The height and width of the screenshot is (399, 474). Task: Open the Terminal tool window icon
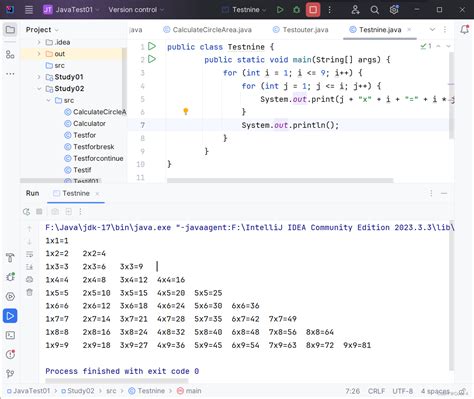(10, 335)
